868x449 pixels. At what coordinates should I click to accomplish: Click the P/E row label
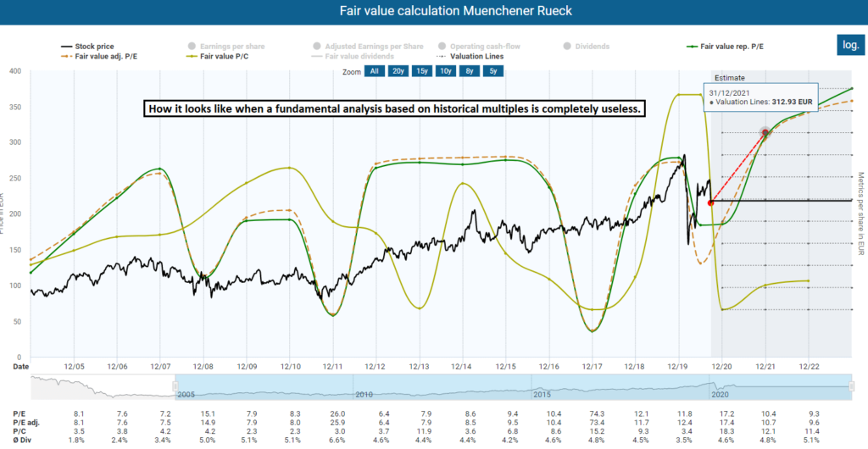click(19, 413)
